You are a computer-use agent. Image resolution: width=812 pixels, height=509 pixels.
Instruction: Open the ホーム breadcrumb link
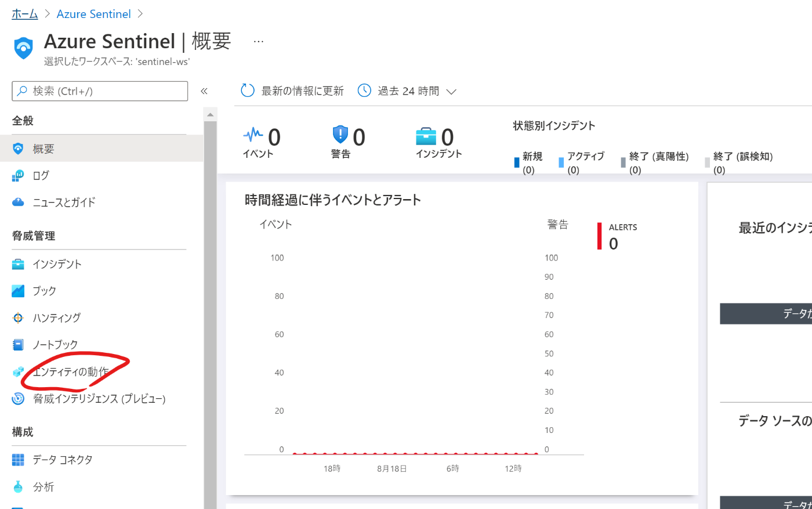click(25, 14)
